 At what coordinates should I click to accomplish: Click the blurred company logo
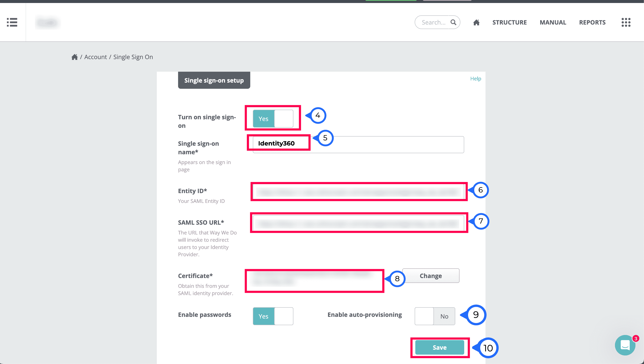tap(48, 22)
